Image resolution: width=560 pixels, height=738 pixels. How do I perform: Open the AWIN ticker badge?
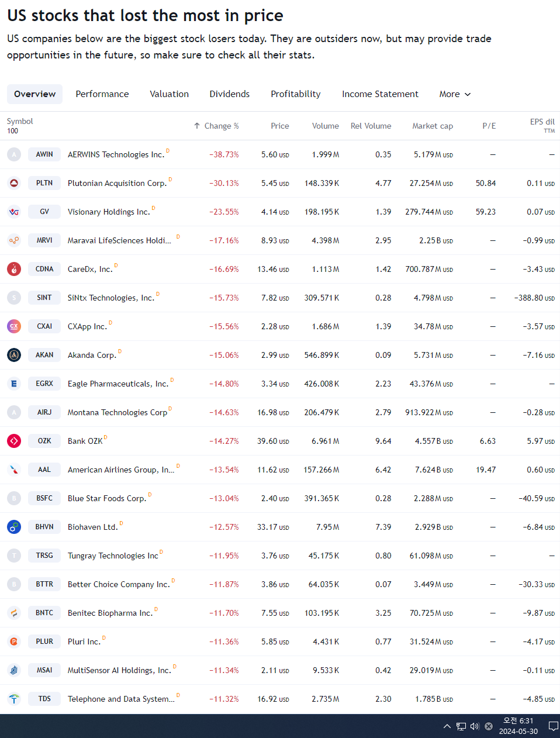(44, 154)
